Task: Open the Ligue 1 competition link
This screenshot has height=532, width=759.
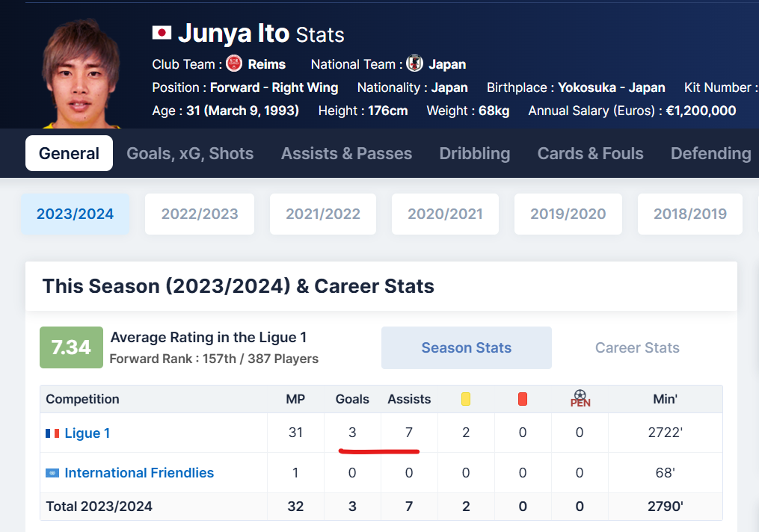Action: click(87, 433)
